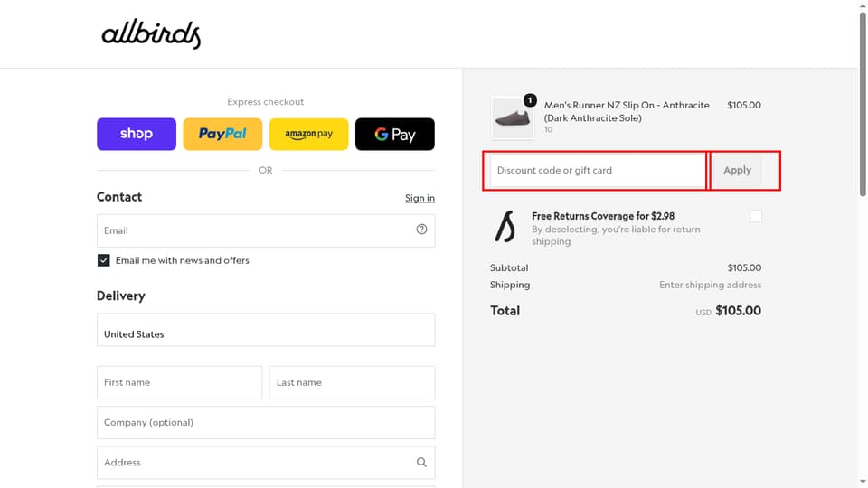Image resolution: width=868 pixels, height=488 pixels.
Task: Open the Runner NZ Slip On thumbnail
Action: pyautogui.click(x=513, y=117)
